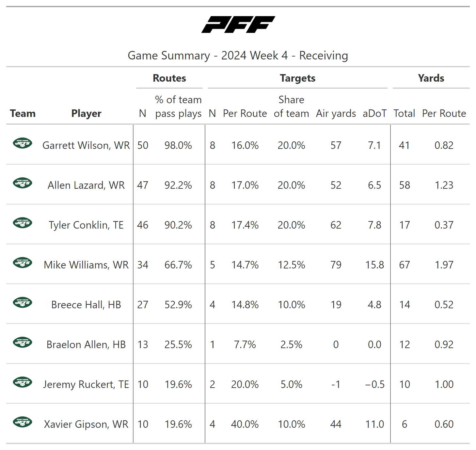Click Xavier Gipson's 40.0% per route cell

tap(245, 424)
